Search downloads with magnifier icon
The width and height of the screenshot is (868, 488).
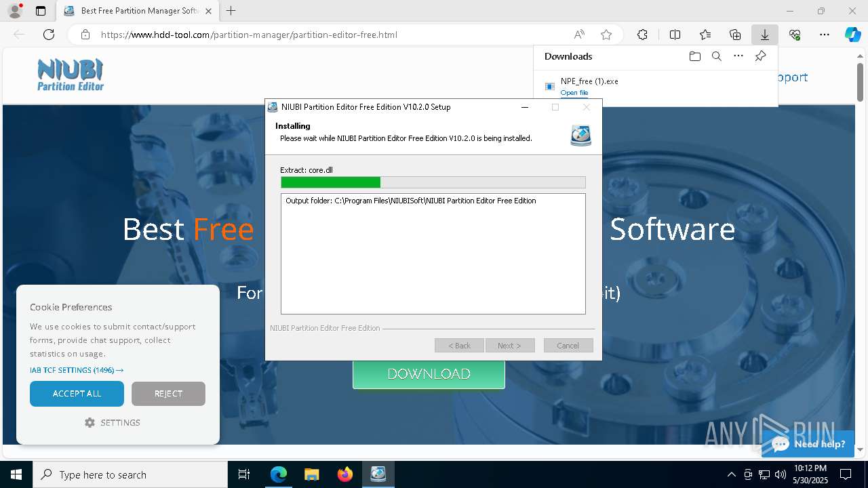point(716,56)
